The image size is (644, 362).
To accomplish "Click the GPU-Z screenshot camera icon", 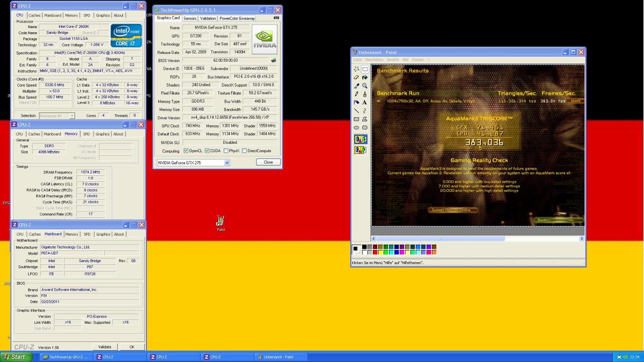I will (276, 18).
